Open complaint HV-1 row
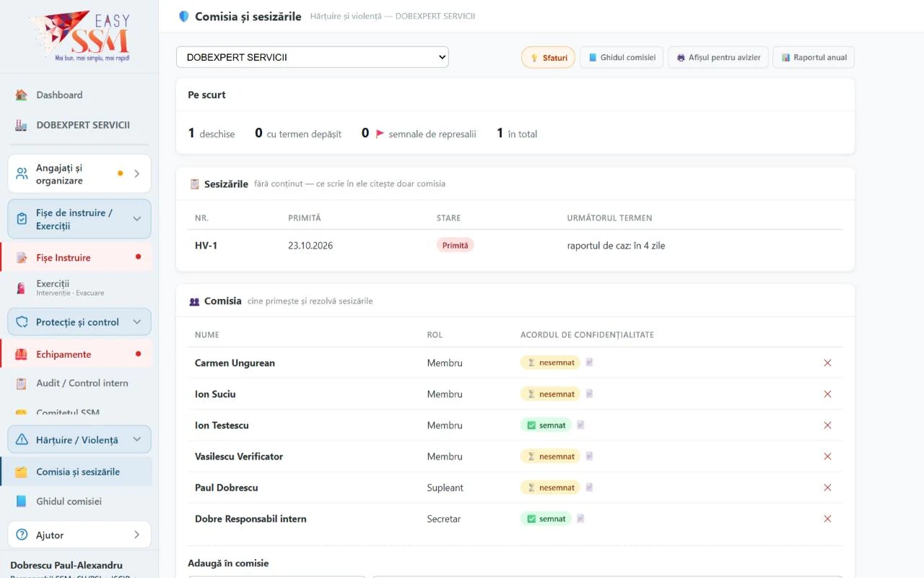The image size is (924, 578). (515, 246)
